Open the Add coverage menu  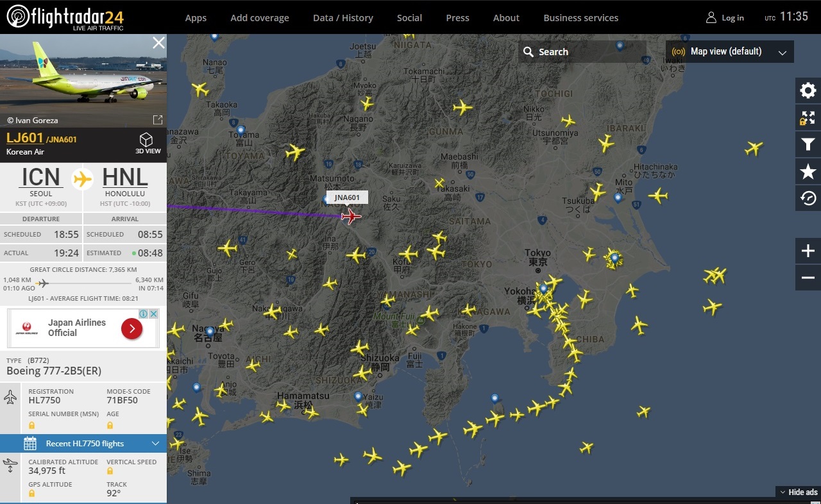click(x=260, y=18)
